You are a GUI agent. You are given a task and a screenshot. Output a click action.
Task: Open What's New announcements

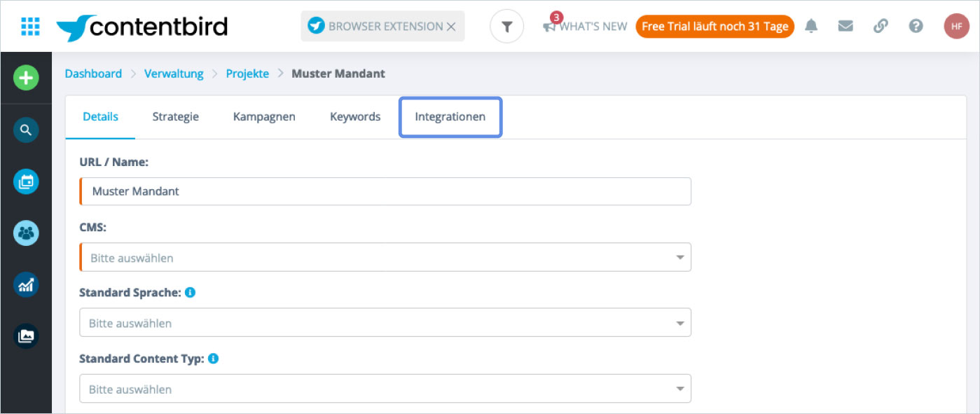(x=585, y=26)
